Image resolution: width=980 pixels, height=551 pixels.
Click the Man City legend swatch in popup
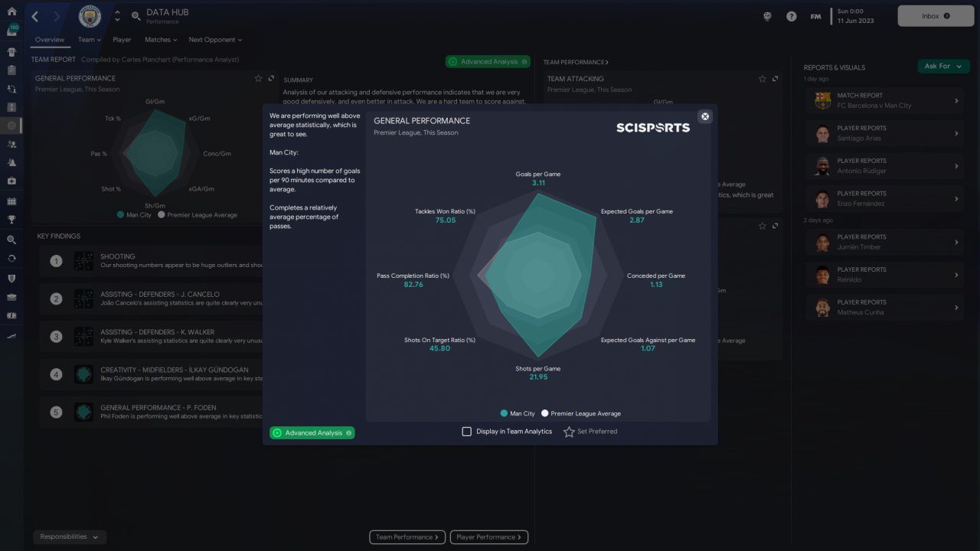(x=504, y=413)
